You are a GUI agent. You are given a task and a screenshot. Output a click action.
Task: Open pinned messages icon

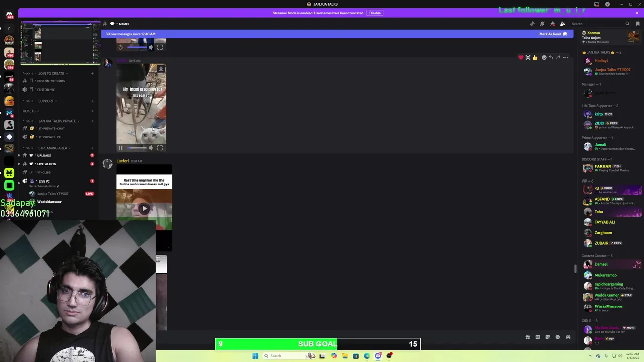coord(552,24)
